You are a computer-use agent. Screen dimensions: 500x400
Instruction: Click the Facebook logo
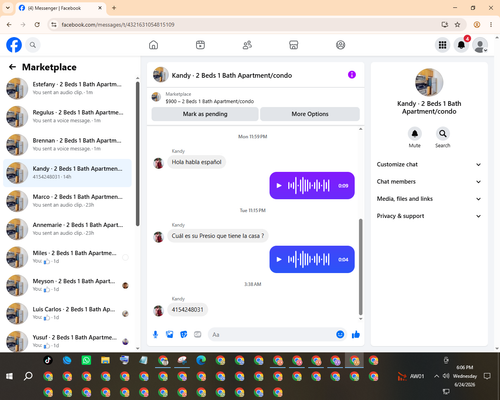(14, 45)
